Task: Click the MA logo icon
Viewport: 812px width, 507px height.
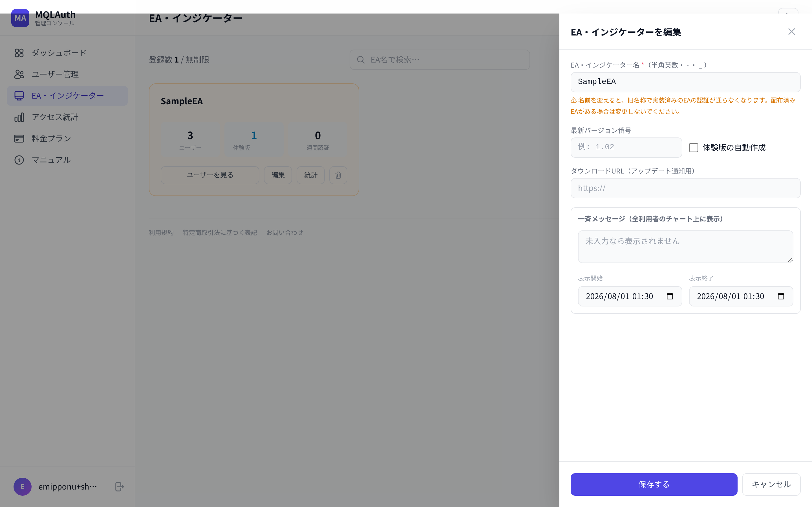Action: tap(20, 18)
